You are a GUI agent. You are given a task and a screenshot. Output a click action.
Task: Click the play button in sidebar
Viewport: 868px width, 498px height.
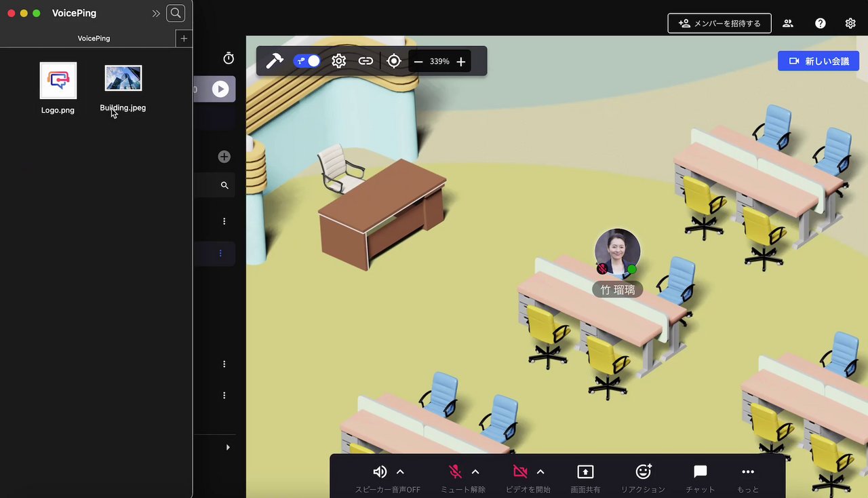[220, 89]
